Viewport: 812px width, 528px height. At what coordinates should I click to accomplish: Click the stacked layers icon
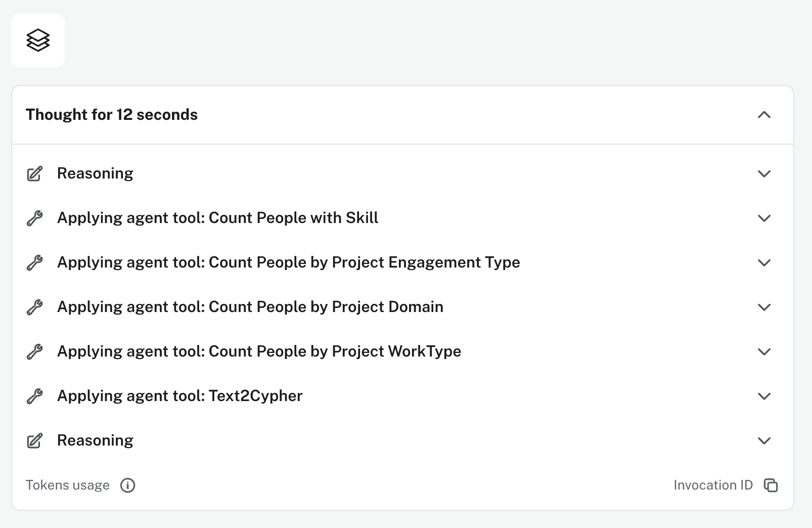[38, 40]
